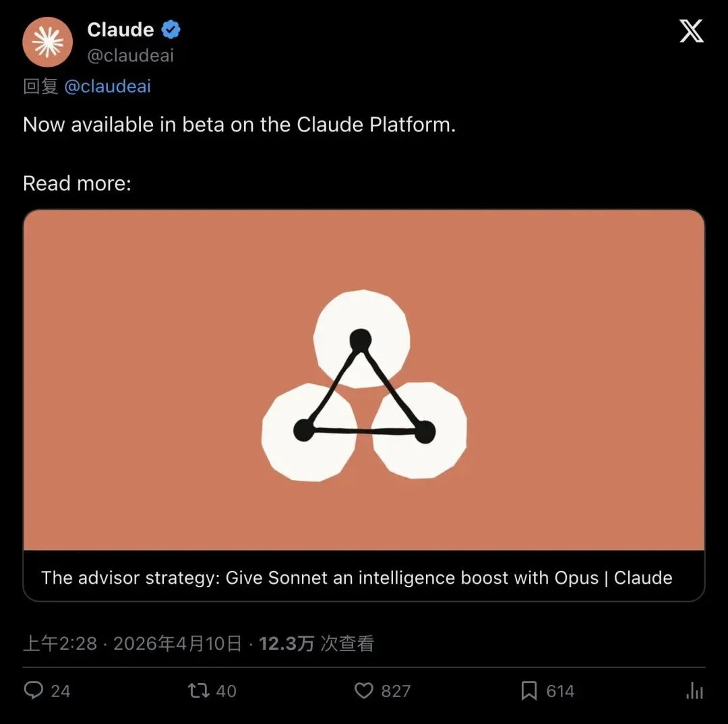Click the 40 repost count

[226, 691]
